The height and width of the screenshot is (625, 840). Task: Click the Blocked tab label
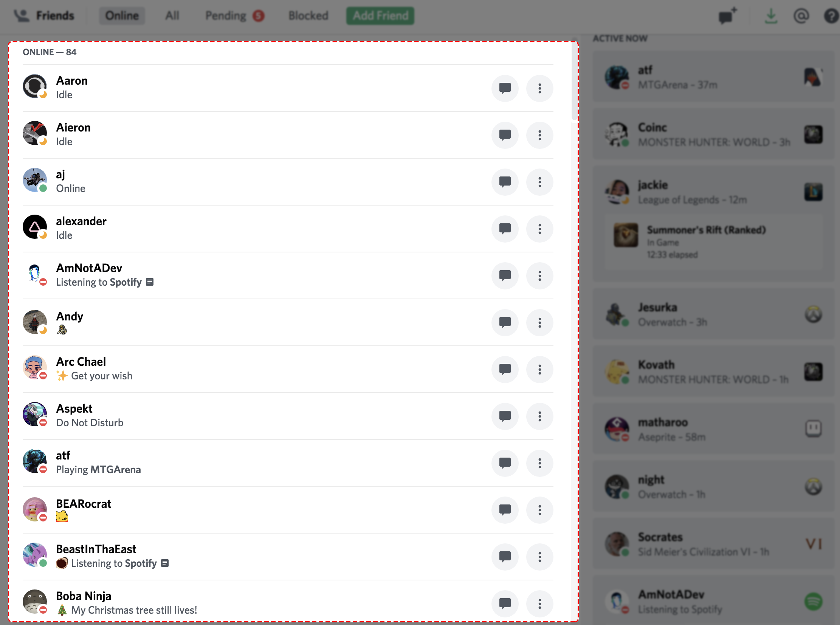coord(307,15)
